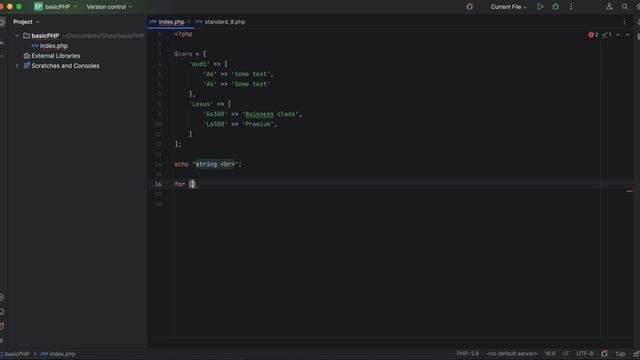Click the index.php file icon in project tree
This screenshot has height=360, width=640.
tap(35, 46)
